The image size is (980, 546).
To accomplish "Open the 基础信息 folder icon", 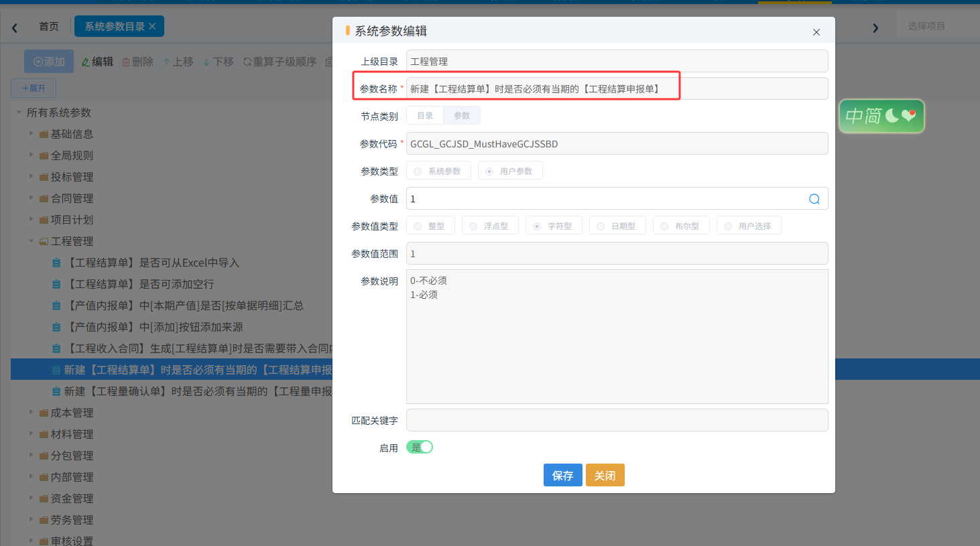I will pyautogui.click(x=44, y=135).
